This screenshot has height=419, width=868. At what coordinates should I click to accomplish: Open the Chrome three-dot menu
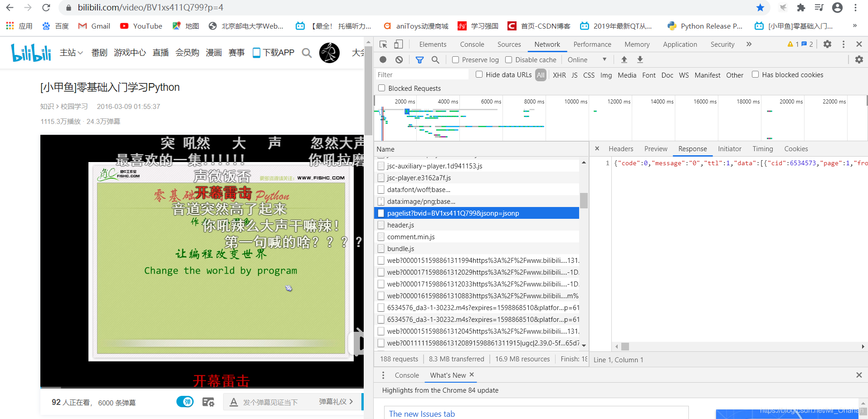[x=855, y=8]
